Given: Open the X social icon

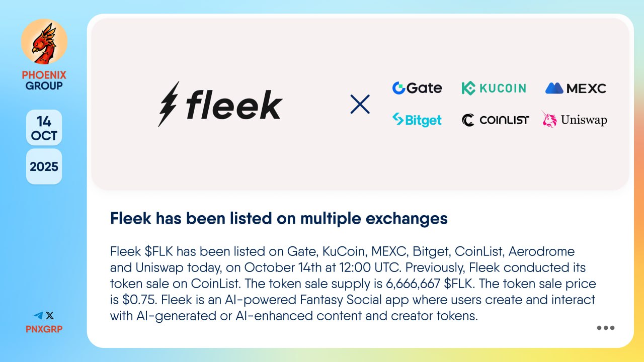Looking at the screenshot, I should [50, 316].
